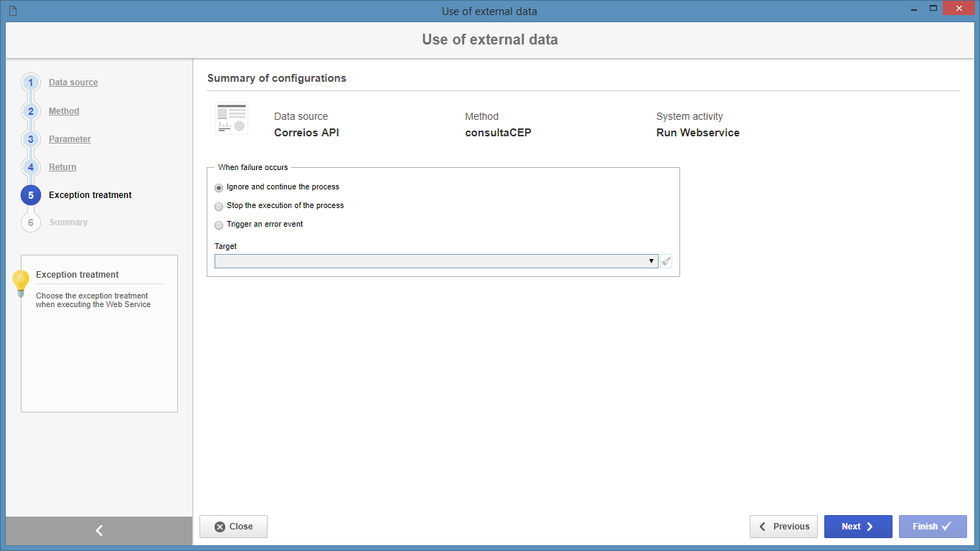980x551 pixels.
Task: Go to the Return step
Action: [x=62, y=167]
